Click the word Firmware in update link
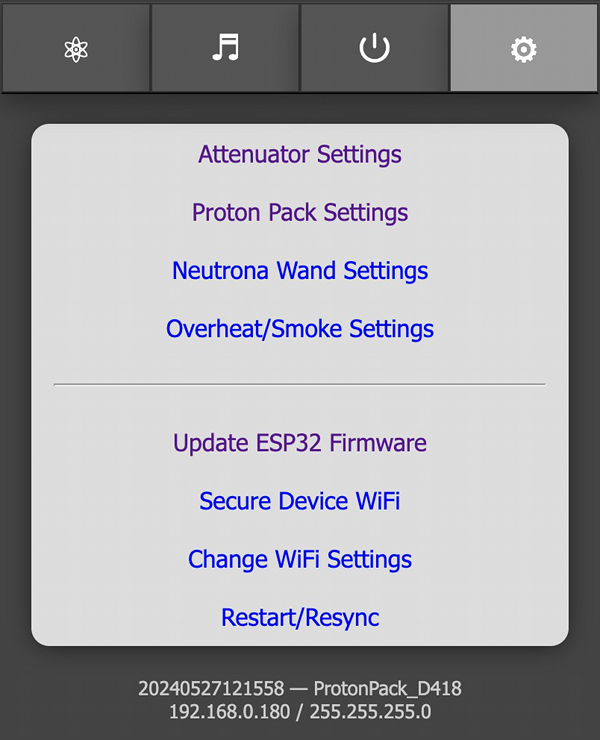Image resolution: width=600 pixels, height=740 pixels. coord(381,443)
